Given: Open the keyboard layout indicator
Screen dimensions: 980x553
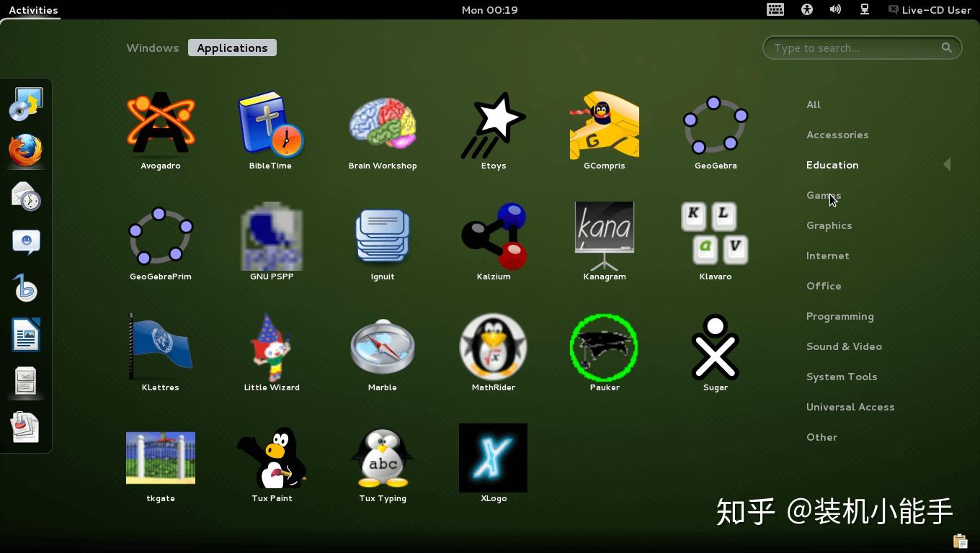Looking at the screenshot, I should pyautogui.click(x=775, y=9).
